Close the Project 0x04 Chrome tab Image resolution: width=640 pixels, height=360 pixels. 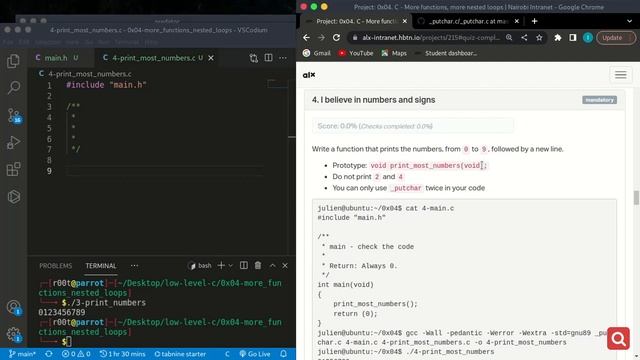pyautogui.click(x=404, y=21)
